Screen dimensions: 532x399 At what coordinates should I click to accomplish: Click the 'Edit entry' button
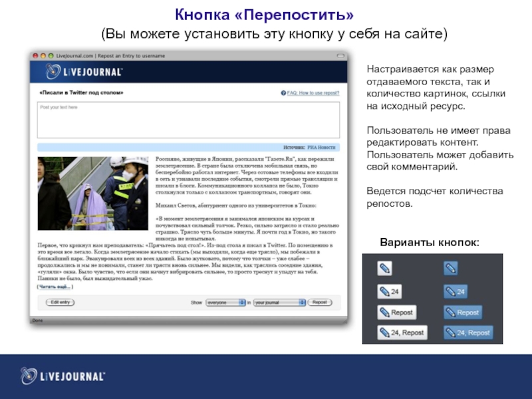[60, 302]
